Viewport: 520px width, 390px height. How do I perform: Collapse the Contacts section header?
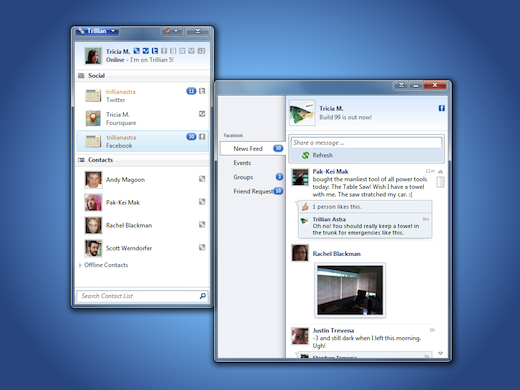pos(143,160)
